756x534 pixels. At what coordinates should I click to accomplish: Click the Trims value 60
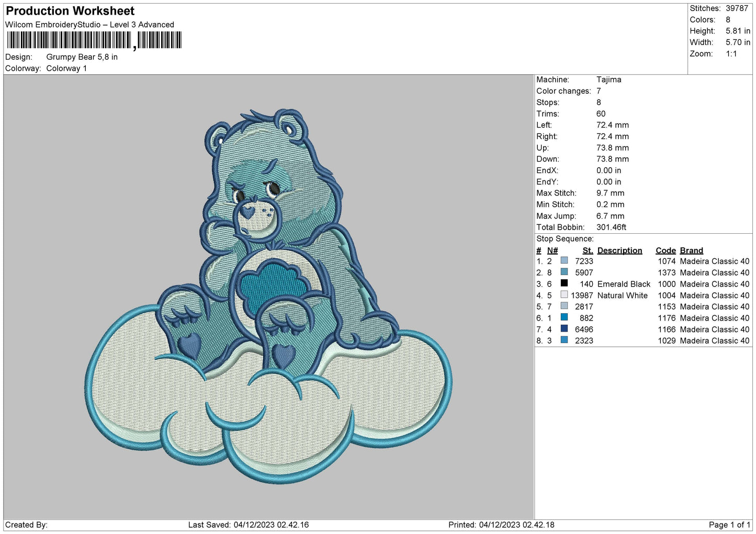tap(601, 113)
